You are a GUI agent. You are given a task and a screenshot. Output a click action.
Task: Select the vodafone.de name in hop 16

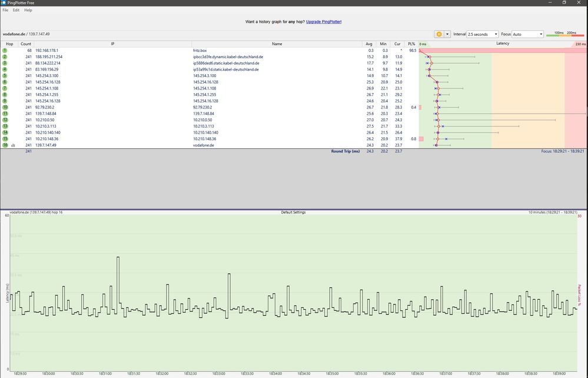coord(203,145)
